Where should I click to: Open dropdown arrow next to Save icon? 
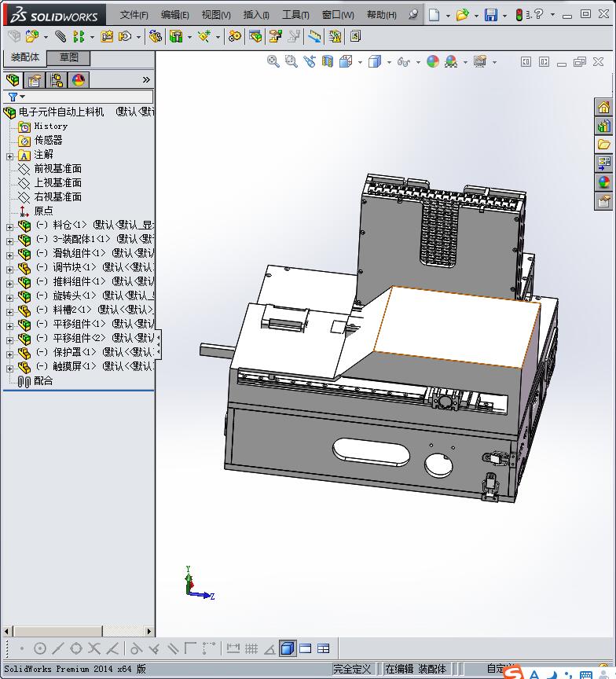click(504, 16)
